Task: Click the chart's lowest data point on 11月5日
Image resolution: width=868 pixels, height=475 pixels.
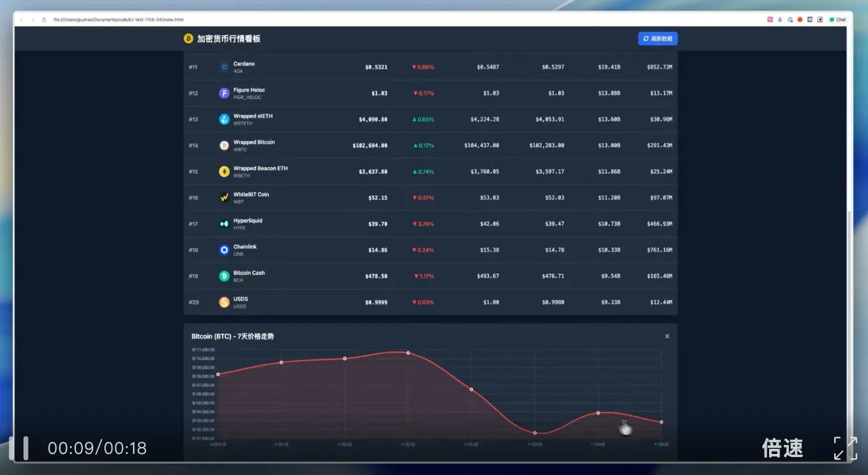Action: pyautogui.click(x=535, y=433)
